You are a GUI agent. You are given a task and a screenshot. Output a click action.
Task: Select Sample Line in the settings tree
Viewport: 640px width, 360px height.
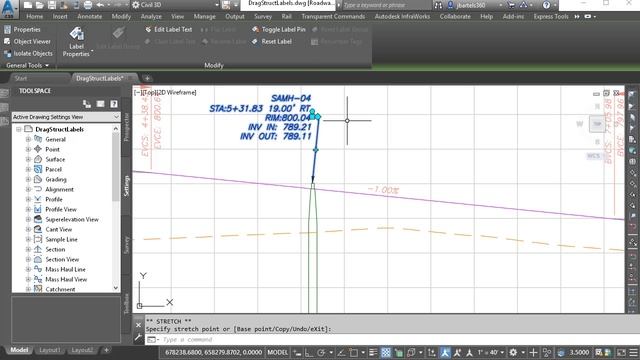click(61, 240)
